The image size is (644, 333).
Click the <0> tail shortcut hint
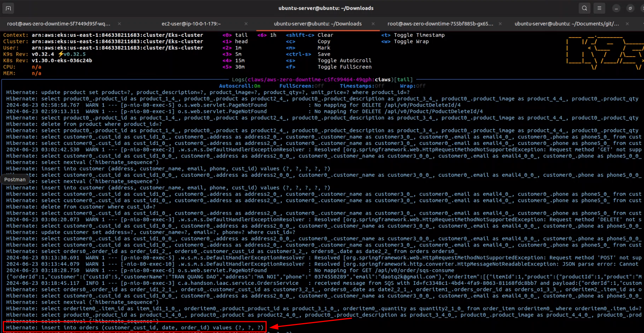[235, 35]
